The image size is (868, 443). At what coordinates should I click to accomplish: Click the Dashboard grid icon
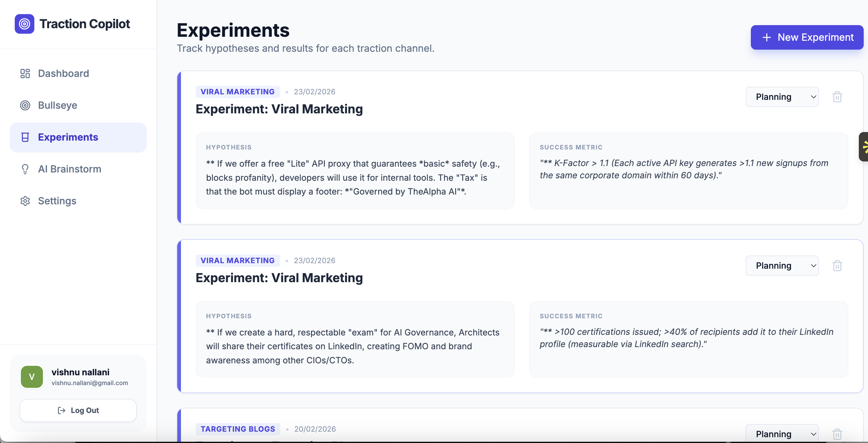click(25, 74)
